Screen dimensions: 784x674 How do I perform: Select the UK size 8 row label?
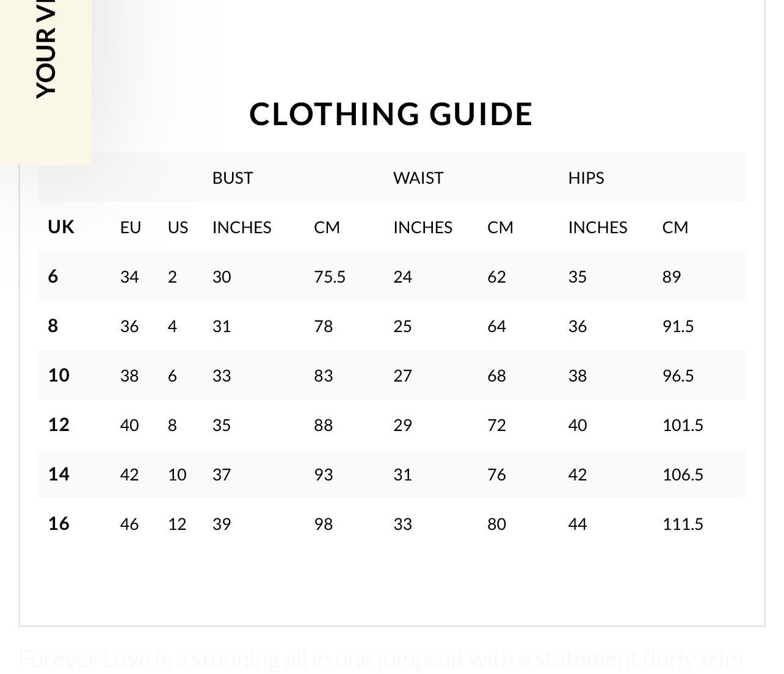coord(53,326)
